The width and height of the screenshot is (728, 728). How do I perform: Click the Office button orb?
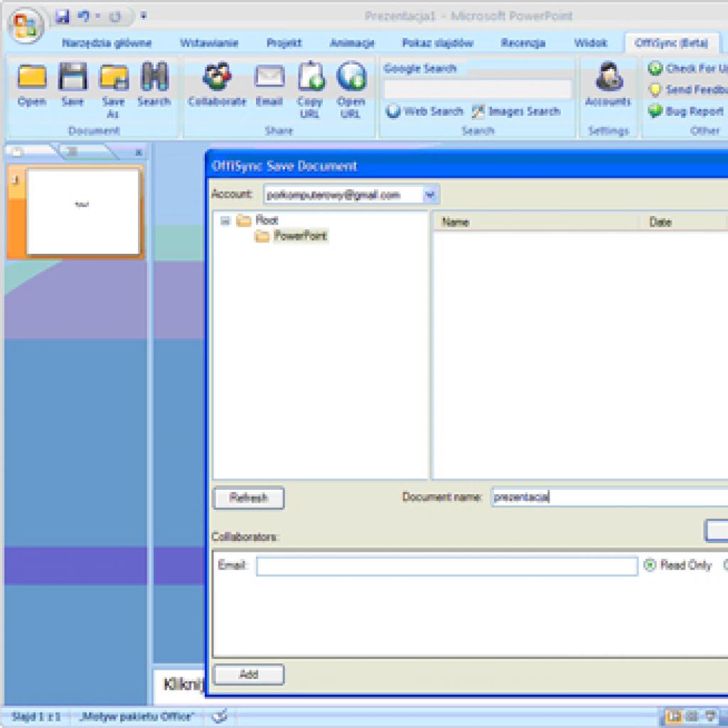pyautogui.click(x=26, y=26)
